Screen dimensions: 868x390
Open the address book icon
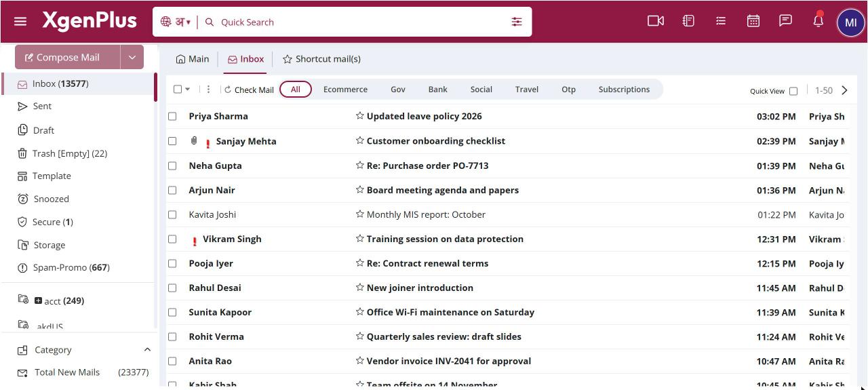pyautogui.click(x=688, y=21)
